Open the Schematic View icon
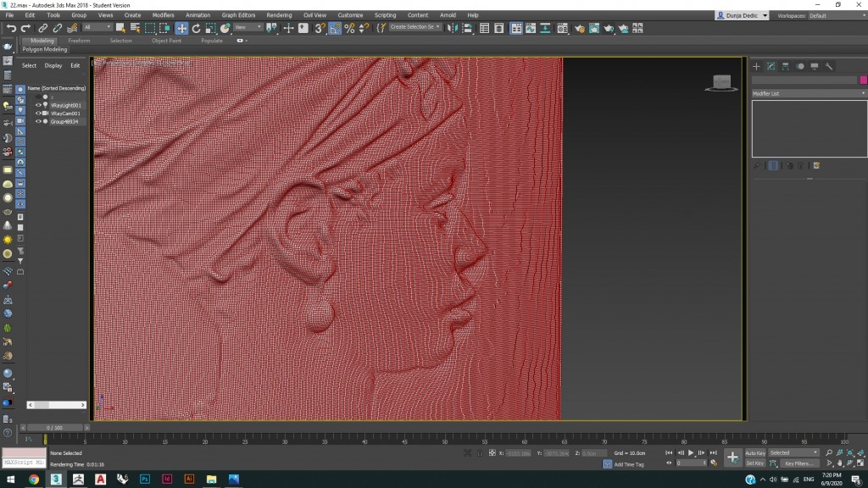 [x=545, y=28]
